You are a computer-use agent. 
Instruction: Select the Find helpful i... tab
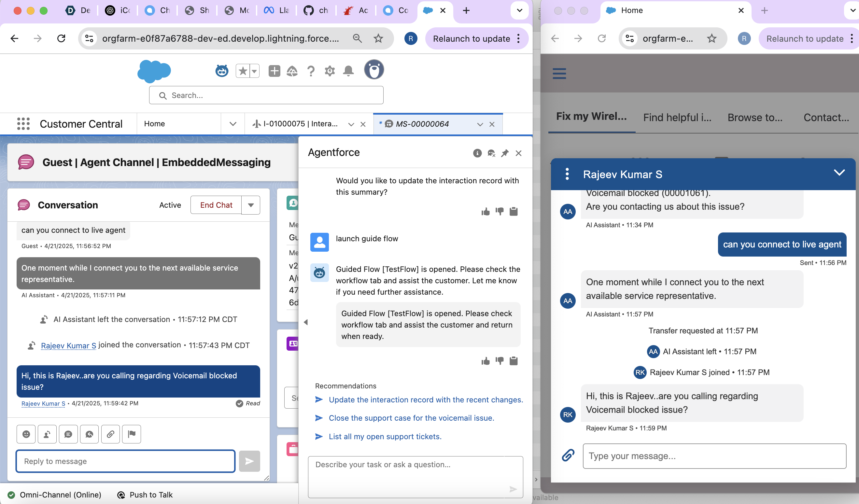677,118
